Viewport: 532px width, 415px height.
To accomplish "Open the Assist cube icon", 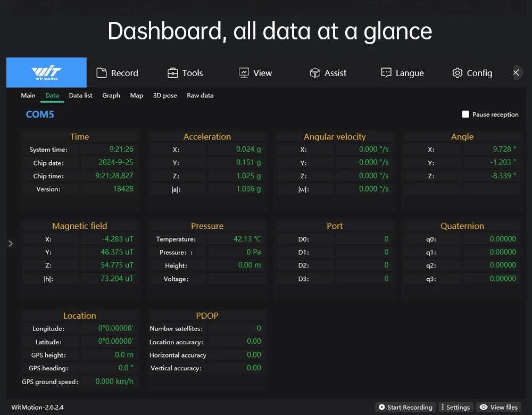I will (x=315, y=73).
